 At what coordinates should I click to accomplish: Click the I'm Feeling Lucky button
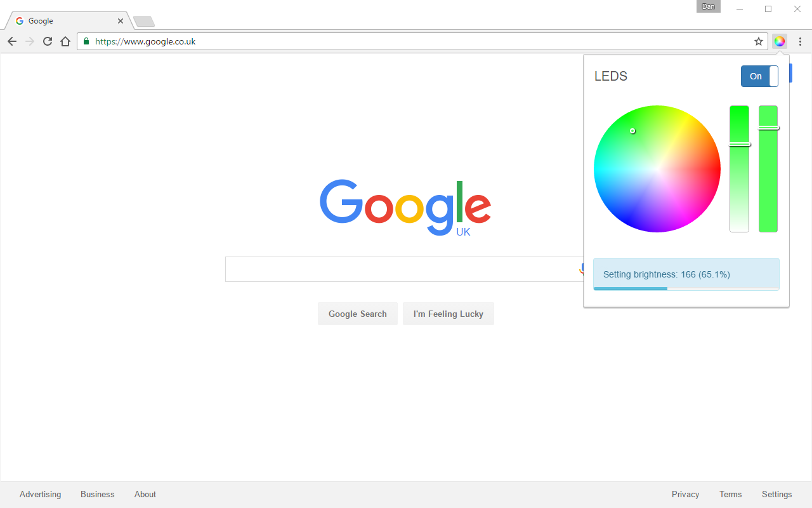point(449,314)
